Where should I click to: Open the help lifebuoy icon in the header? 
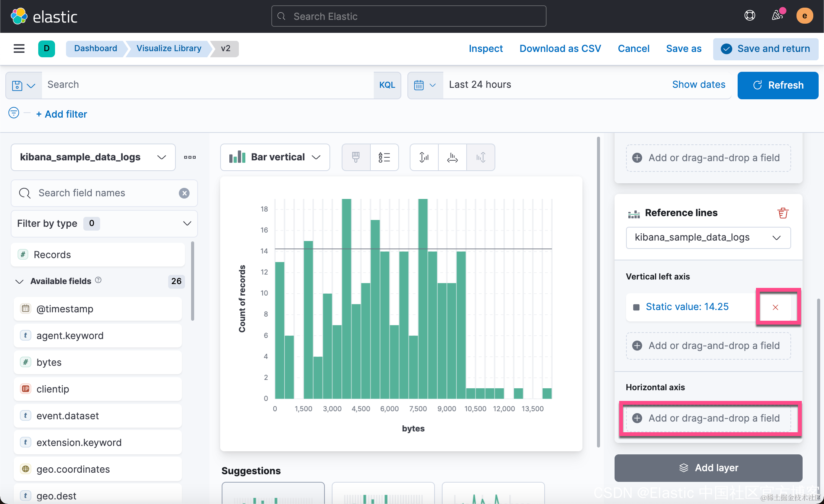pyautogui.click(x=750, y=16)
